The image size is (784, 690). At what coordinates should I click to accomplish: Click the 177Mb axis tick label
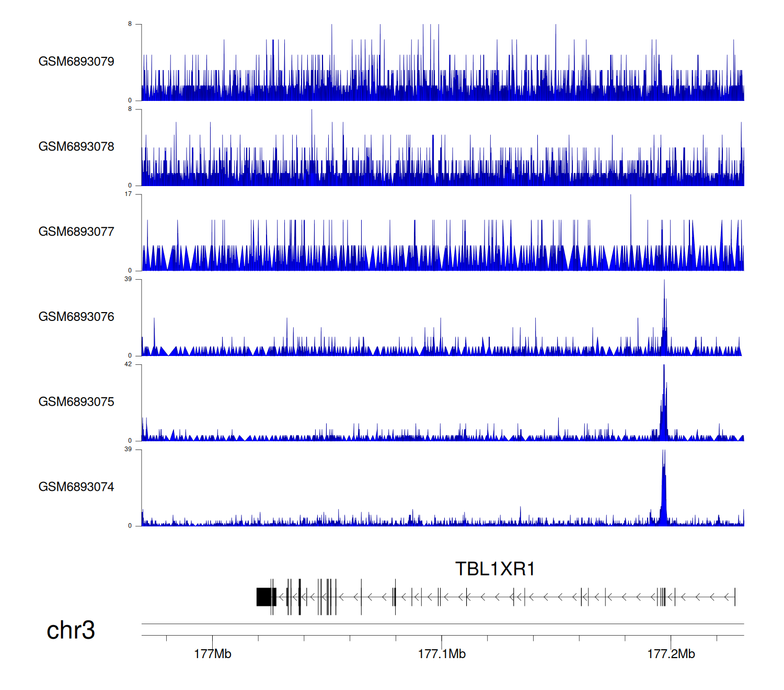212,654
